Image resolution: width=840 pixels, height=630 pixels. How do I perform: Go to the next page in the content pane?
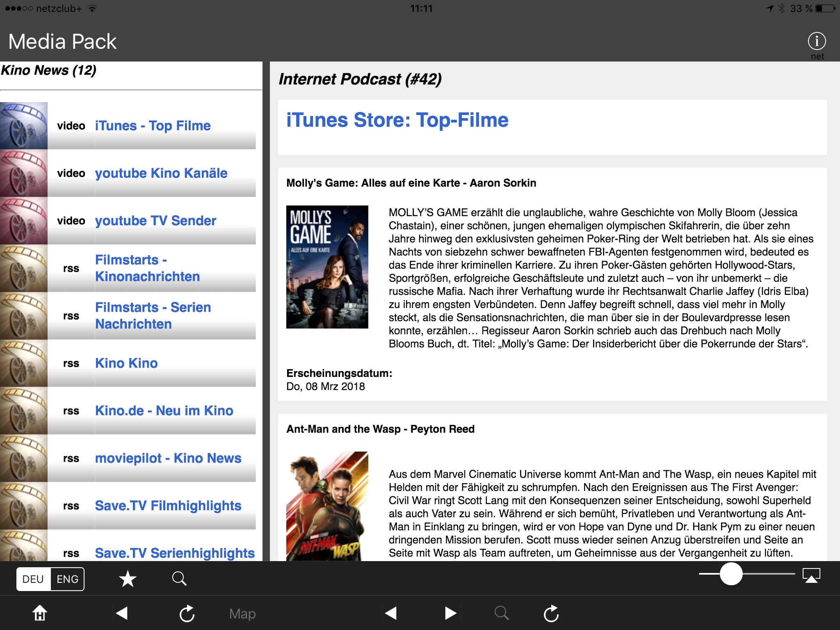[x=451, y=613]
